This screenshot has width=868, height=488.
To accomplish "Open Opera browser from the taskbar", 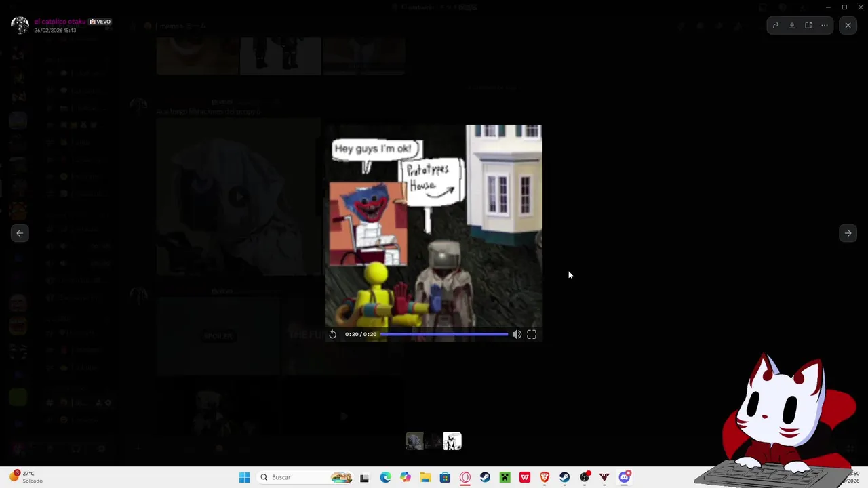I will pos(465,477).
